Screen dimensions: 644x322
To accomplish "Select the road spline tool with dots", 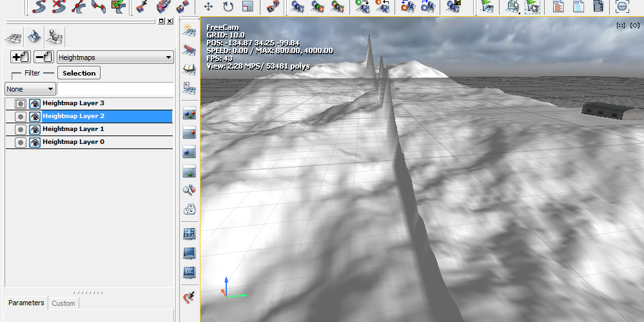I will [x=39, y=6].
